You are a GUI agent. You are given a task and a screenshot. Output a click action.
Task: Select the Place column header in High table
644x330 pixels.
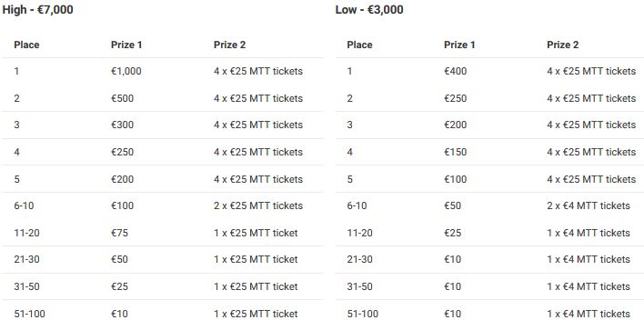click(x=26, y=45)
